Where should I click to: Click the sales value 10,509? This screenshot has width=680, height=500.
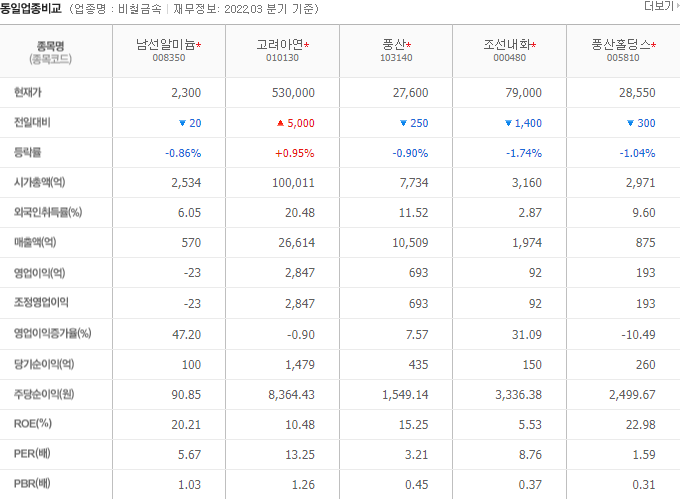tap(410, 242)
